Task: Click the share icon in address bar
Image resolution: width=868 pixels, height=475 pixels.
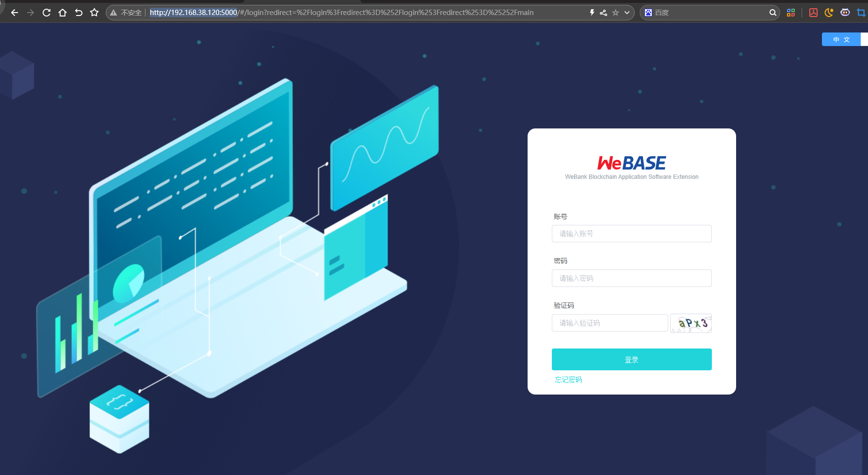Action: [x=604, y=13]
